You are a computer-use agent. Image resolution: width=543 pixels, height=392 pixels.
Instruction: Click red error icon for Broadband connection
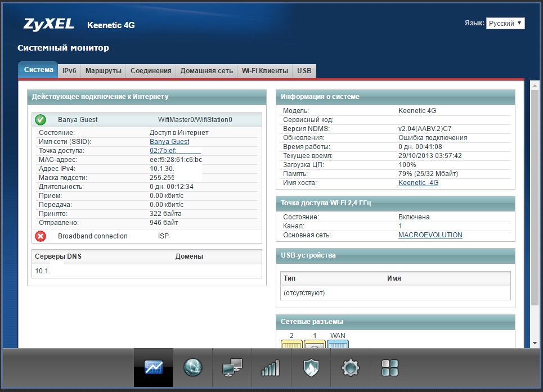coord(41,236)
